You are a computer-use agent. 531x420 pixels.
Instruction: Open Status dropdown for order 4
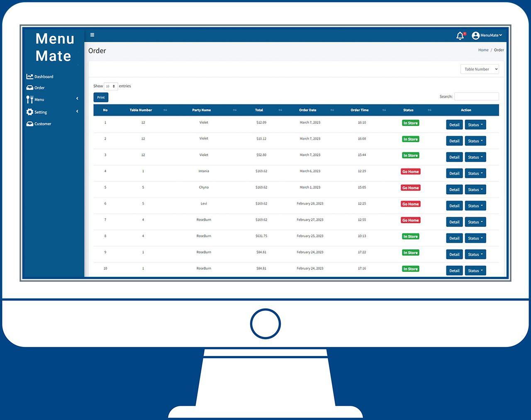click(475, 173)
